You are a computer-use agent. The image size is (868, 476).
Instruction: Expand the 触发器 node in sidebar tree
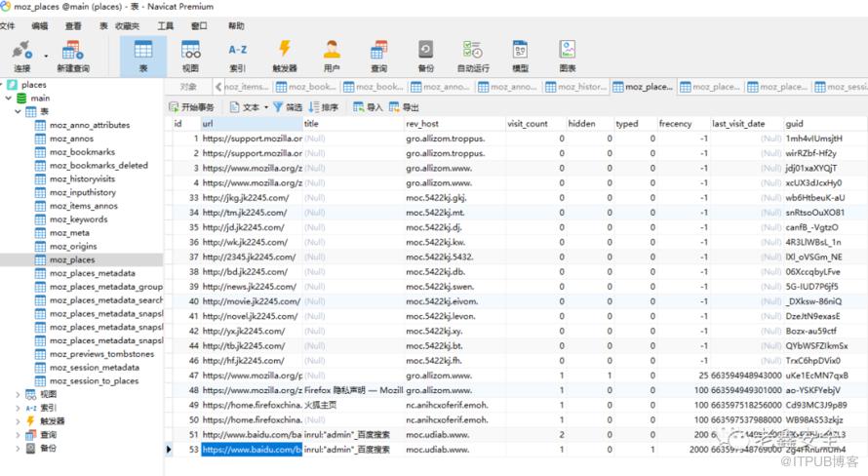(18, 421)
